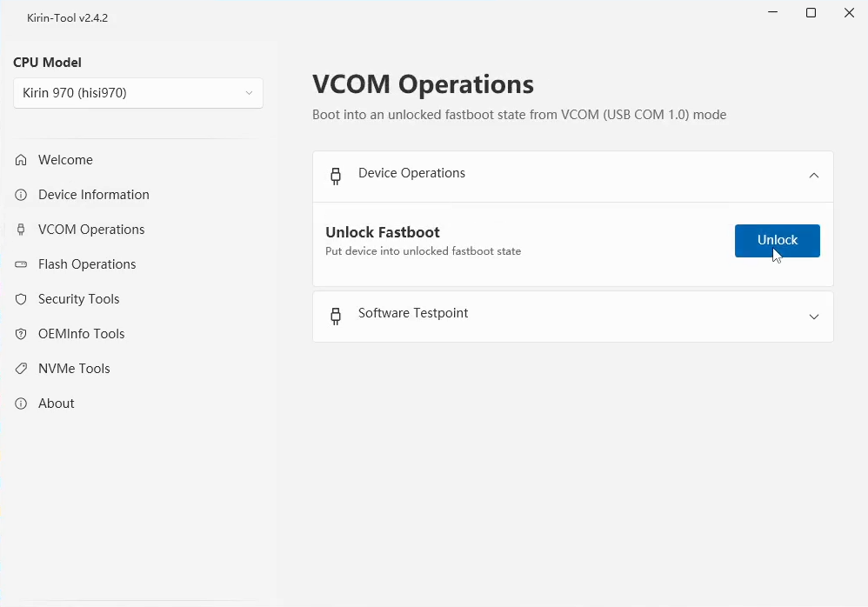This screenshot has width=868, height=607.
Task: Click the info icon beside About
Action: [x=21, y=404]
